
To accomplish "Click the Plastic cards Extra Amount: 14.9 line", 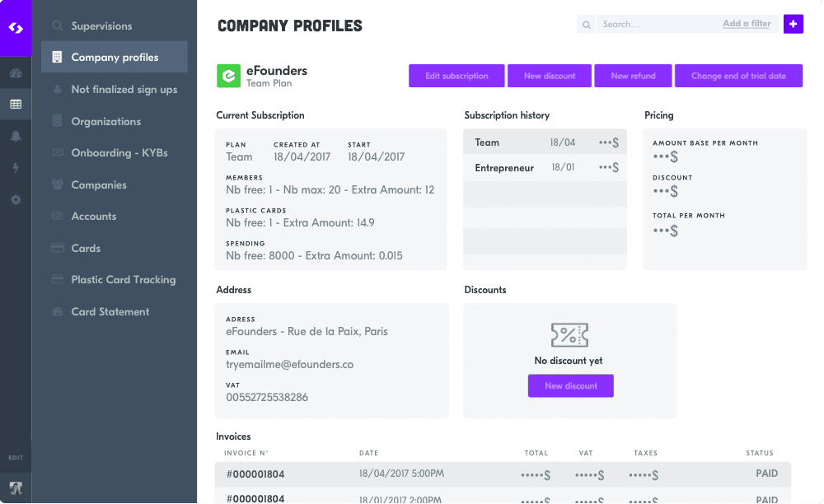I will 300,222.
